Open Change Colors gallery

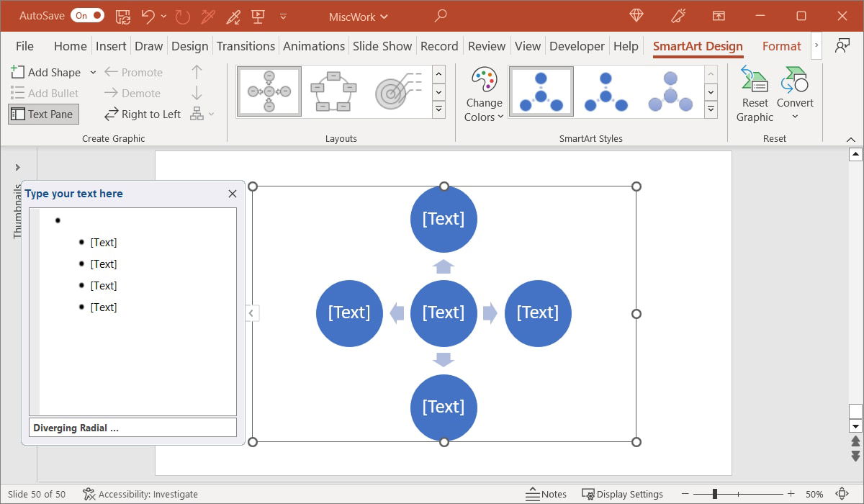(x=483, y=92)
